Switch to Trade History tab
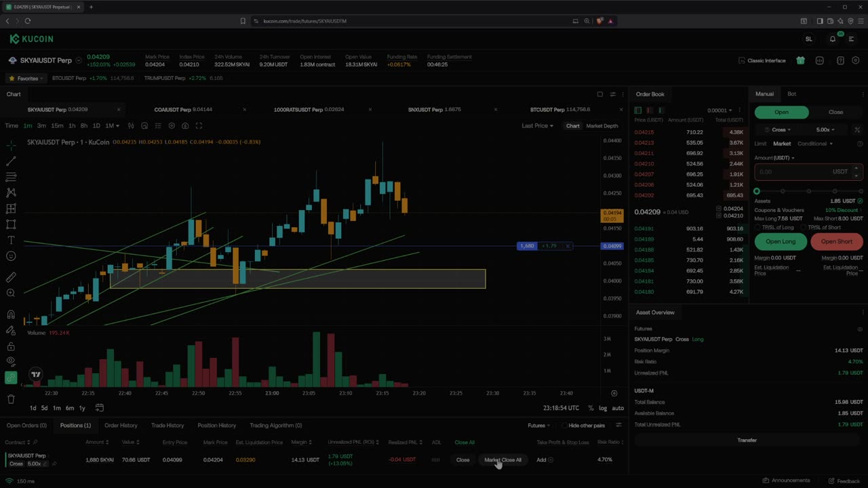The width and height of the screenshot is (868, 488). [167, 426]
